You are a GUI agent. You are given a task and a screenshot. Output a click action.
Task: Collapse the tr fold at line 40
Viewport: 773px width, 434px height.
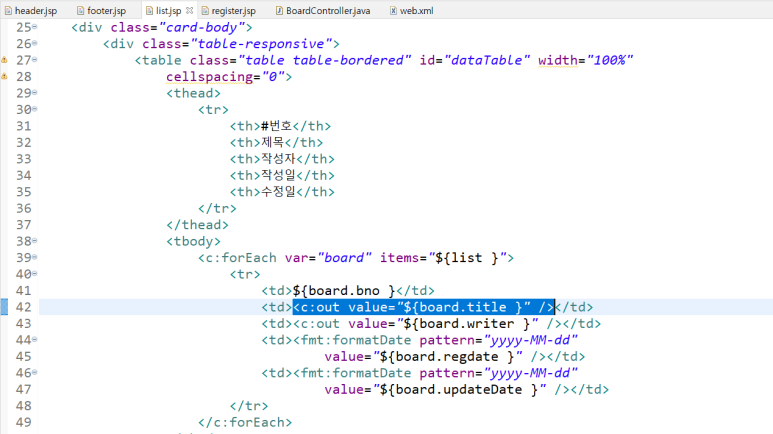click(x=35, y=274)
